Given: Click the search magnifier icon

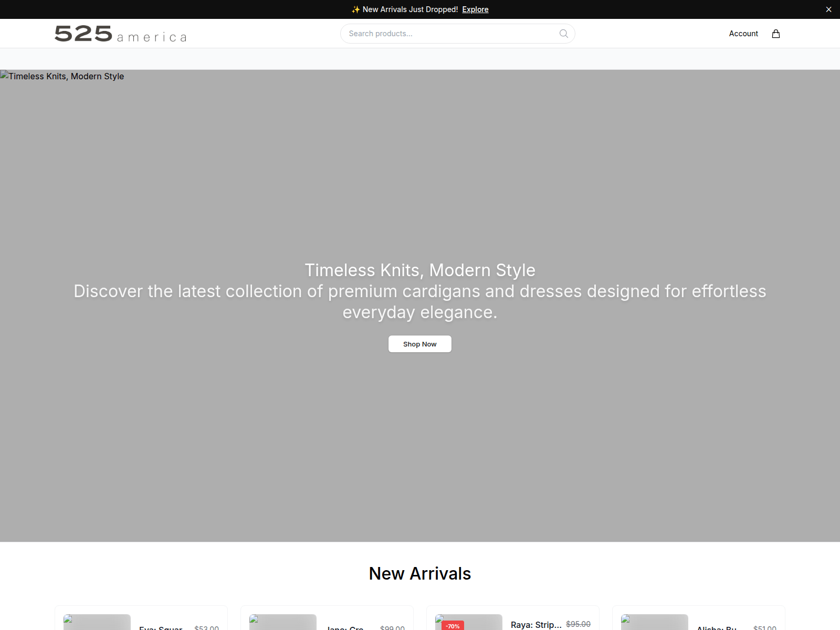Looking at the screenshot, I should (x=564, y=34).
